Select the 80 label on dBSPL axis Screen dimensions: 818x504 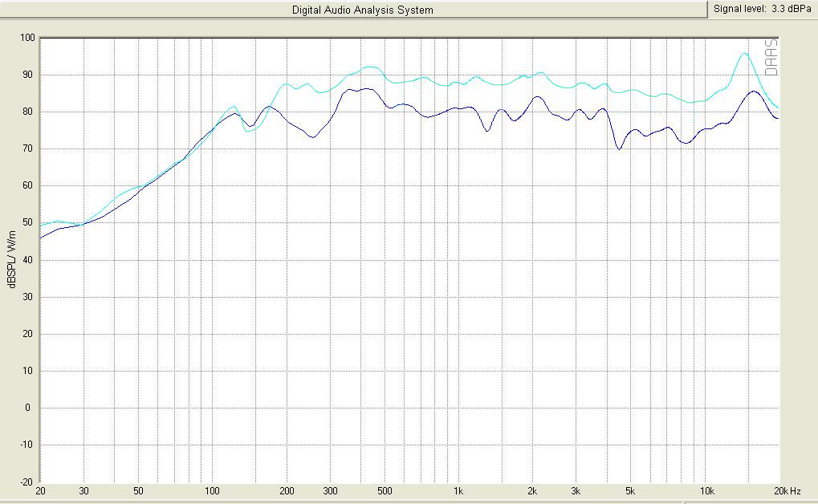click(27, 112)
